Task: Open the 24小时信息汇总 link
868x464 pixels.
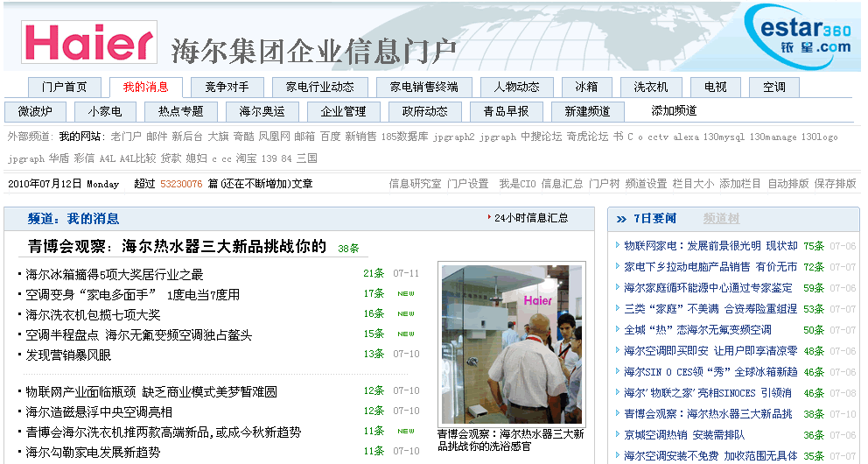Action: [x=531, y=218]
